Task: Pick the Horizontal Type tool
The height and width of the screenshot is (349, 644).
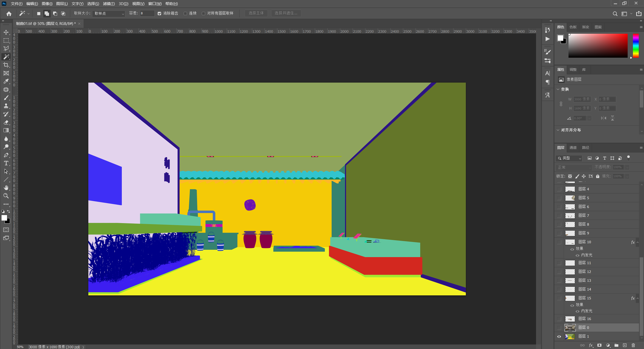Action: coord(6,163)
